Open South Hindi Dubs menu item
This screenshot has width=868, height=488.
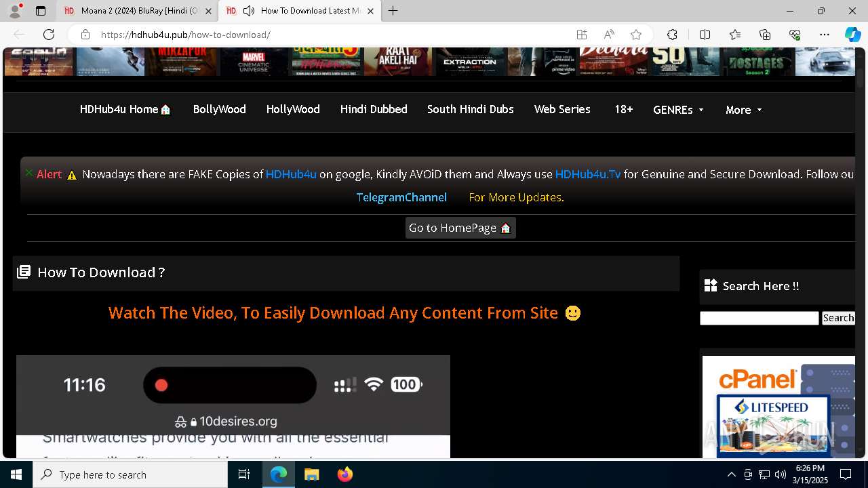pyautogui.click(x=470, y=109)
